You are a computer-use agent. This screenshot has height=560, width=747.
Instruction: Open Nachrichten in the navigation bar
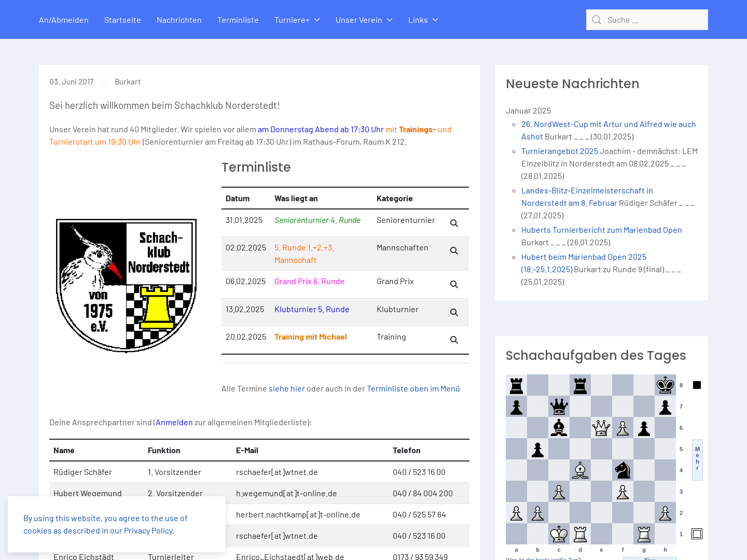(179, 20)
